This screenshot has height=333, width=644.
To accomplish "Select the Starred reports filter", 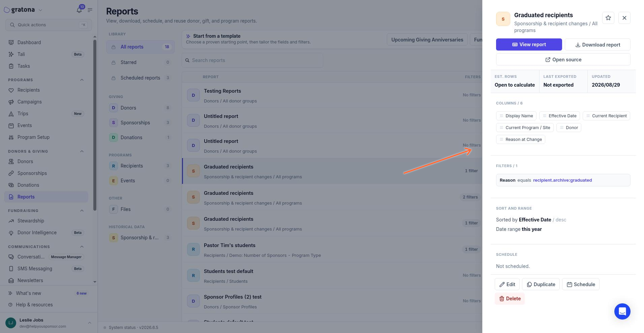I will pos(141,62).
